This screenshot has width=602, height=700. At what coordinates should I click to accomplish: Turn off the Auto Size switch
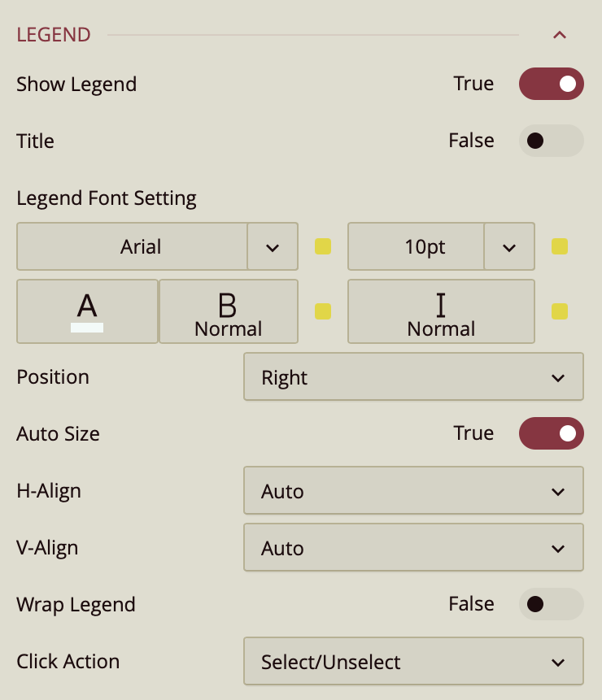(551, 433)
